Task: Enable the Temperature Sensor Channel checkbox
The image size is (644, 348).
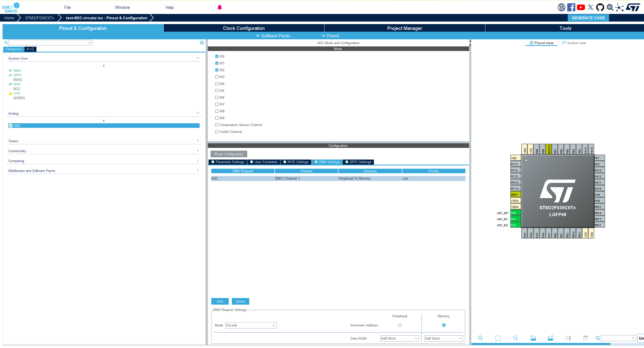Action: pyautogui.click(x=217, y=125)
